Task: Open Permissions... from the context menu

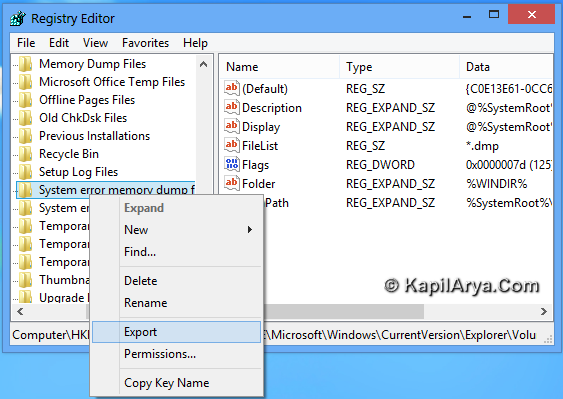Action: coord(176,354)
